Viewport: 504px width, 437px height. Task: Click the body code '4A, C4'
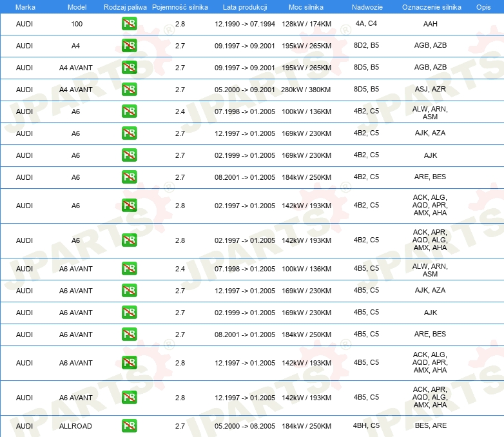366,23
